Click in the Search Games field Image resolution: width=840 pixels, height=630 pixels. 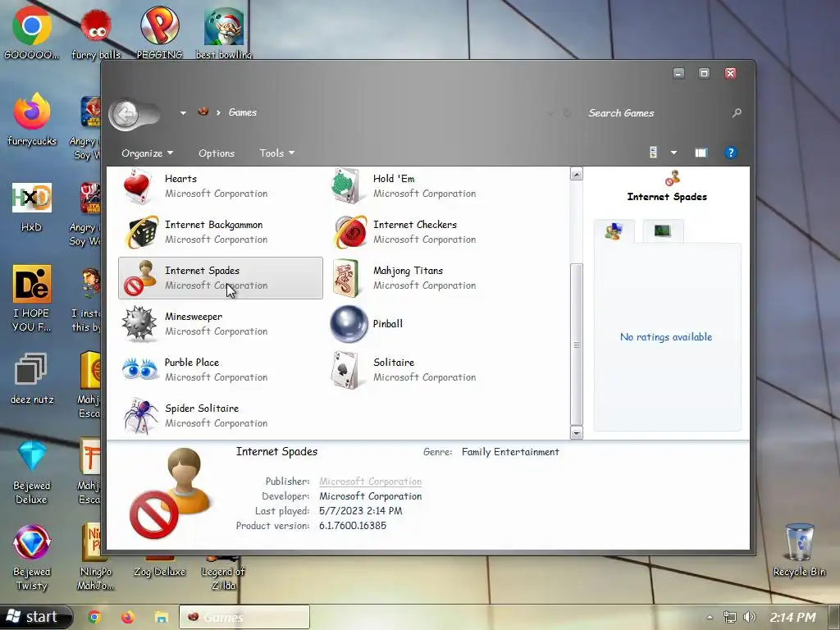tap(657, 113)
